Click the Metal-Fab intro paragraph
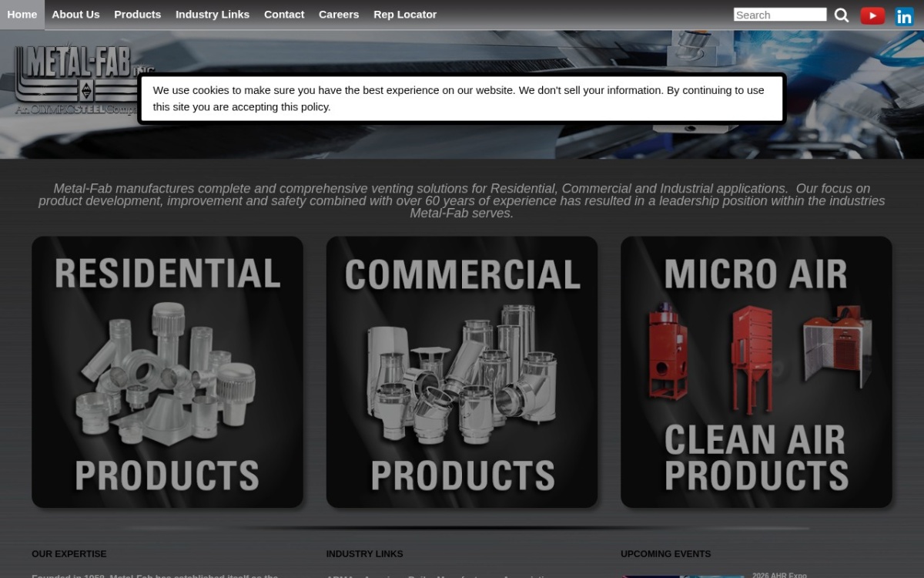 coord(462,200)
